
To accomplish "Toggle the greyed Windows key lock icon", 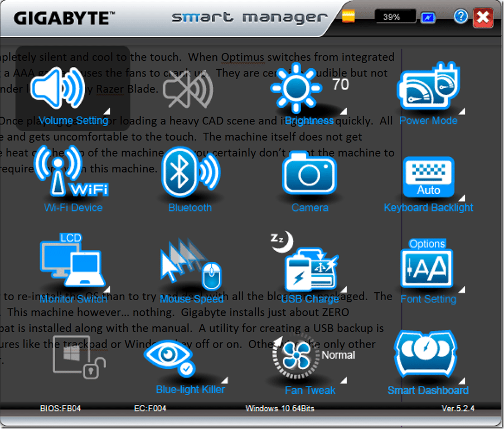I will point(79,358).
